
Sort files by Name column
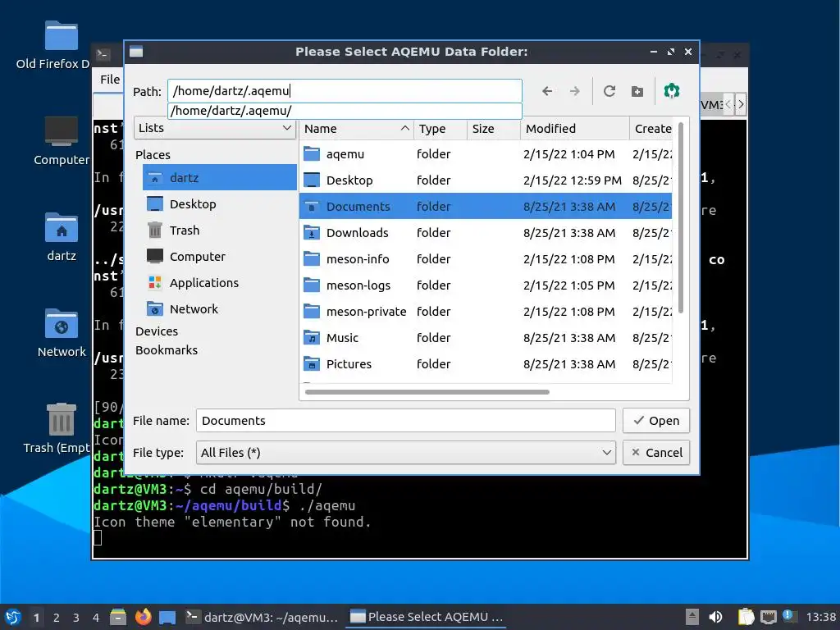356,129
